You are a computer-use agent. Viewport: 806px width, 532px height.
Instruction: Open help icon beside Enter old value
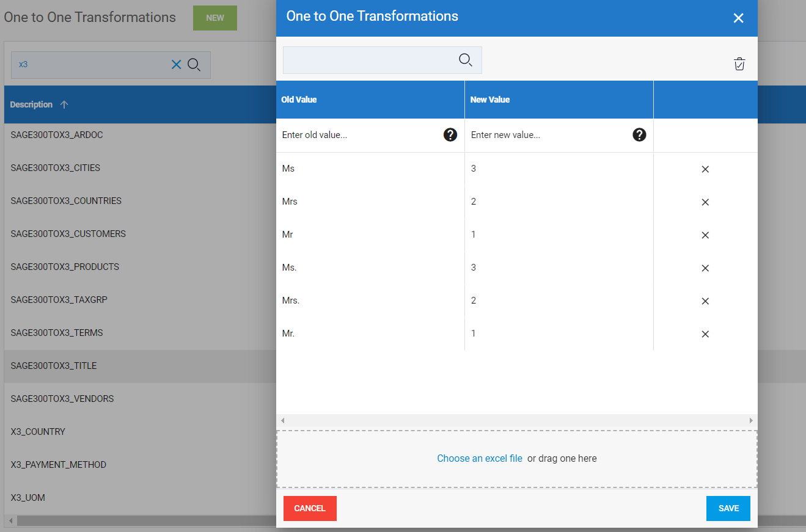pyautogui.click(x=450, y=135)
